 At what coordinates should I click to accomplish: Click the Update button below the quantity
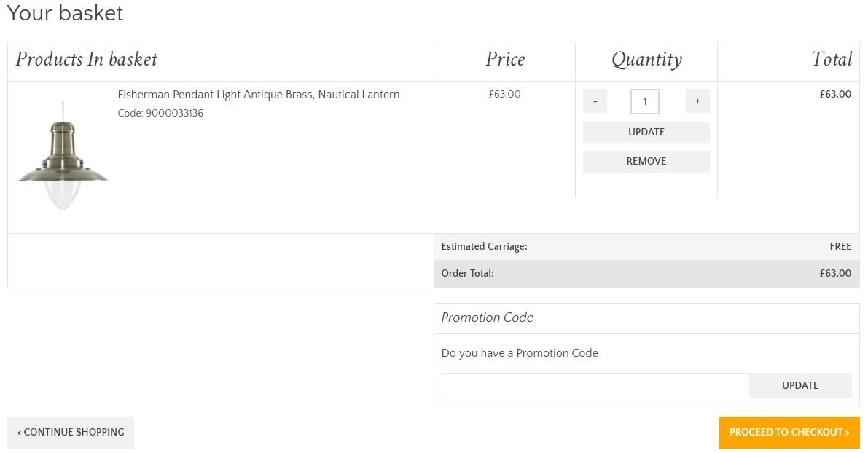(x=646, y=132)
